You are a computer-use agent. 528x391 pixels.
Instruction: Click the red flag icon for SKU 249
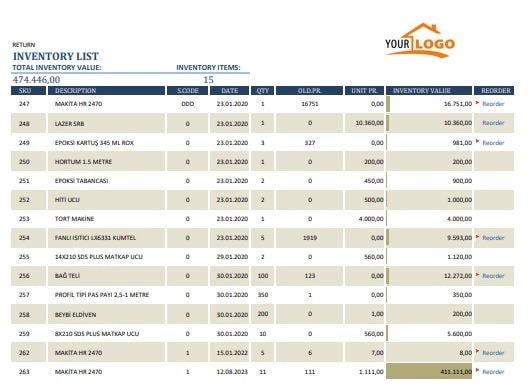click(477, 141)
